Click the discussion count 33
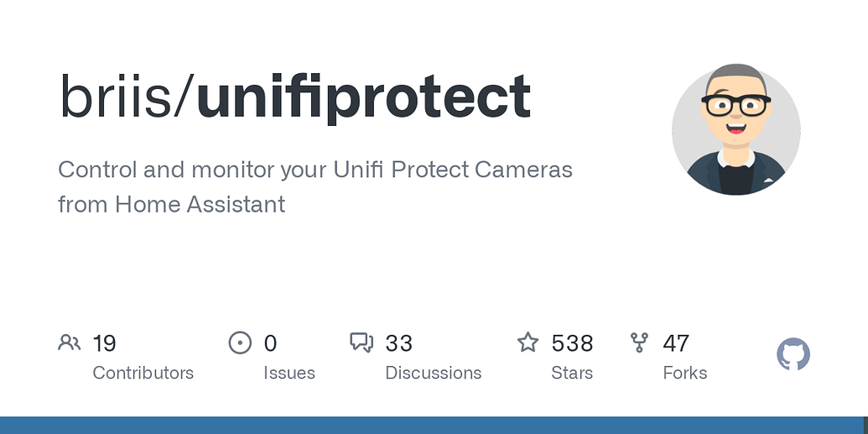The width and height of the screenshot is (868, 434). click(x=399, y=343)
